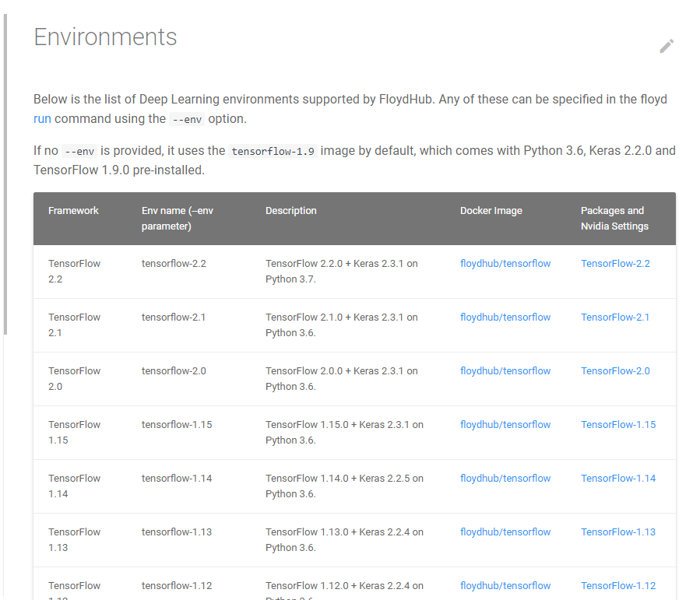Open floydhub/tensorflow link for TensorFlow 1.14
This screenshot has height=600, width=700.
(505, 479)
